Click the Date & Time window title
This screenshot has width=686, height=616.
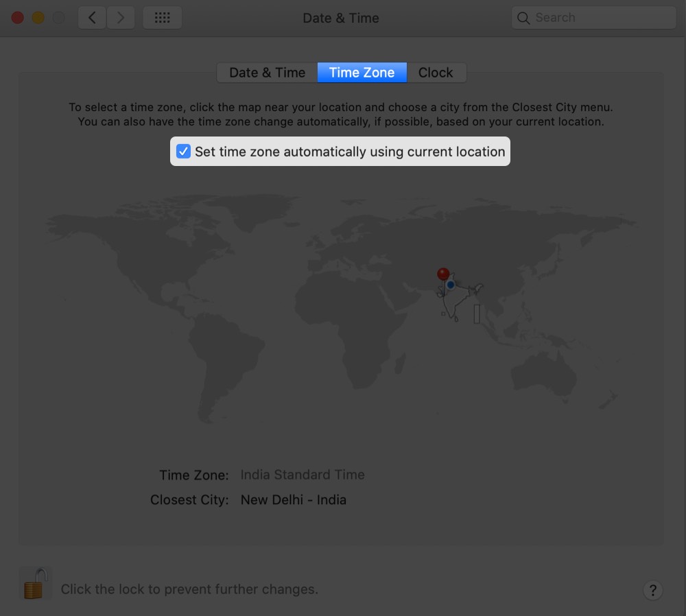click(341, 18)
